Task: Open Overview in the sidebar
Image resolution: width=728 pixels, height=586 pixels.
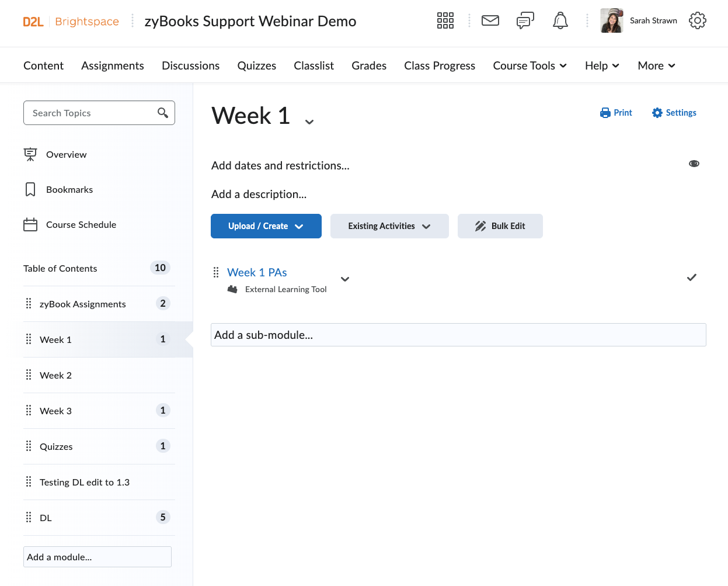Action: (x=66, y=154)
